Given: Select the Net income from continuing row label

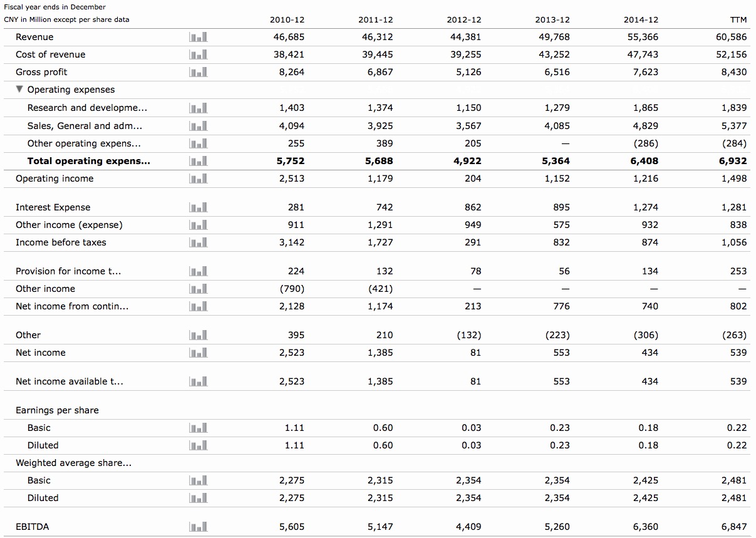Looking at the screenshot, I should 72,306.
